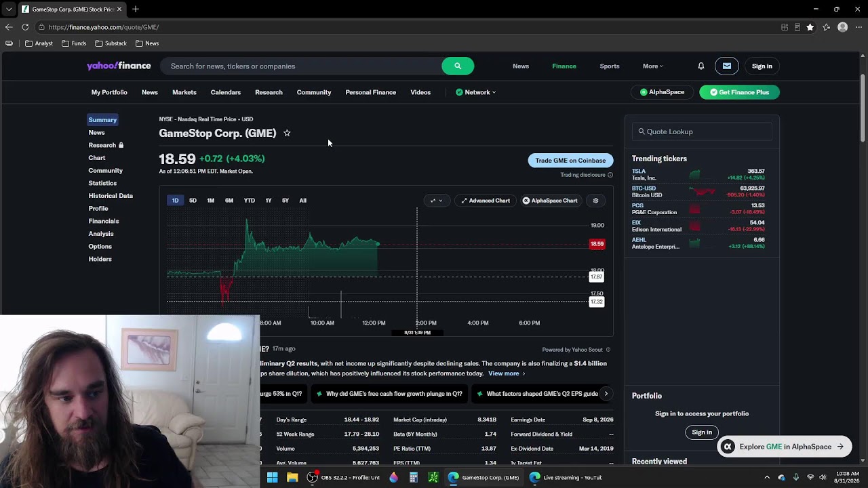Image resolution: width=868 pixels, height=488 pixels.
Task: Open the Statistics sidebar tab
Action: 102,183
